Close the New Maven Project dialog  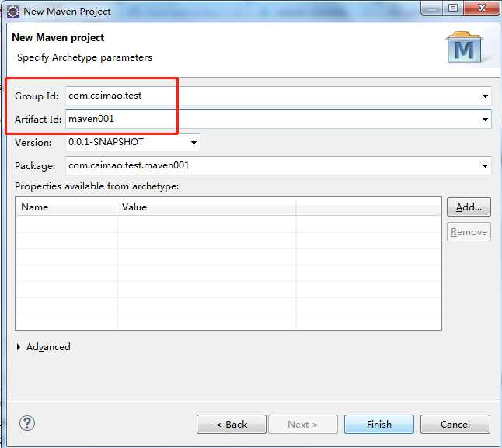pyautogui.click(x=482, y=8)
